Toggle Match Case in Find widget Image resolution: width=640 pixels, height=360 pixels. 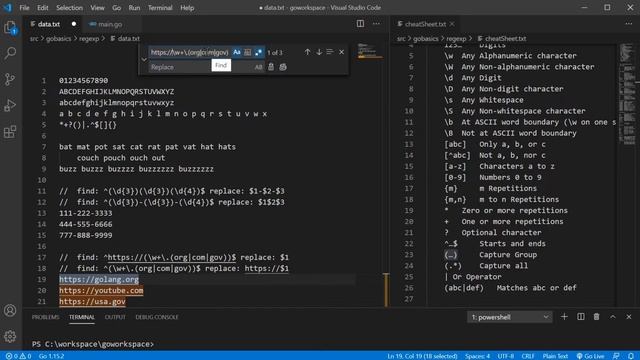pyautogui.click(x=237, y=52)
